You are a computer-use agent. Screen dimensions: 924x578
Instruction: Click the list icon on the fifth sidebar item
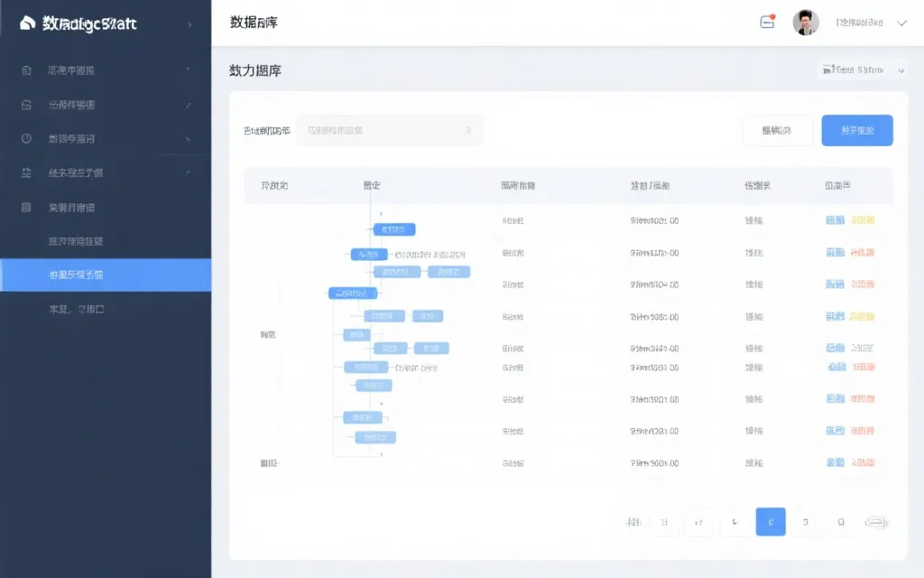tap(27, 208)
